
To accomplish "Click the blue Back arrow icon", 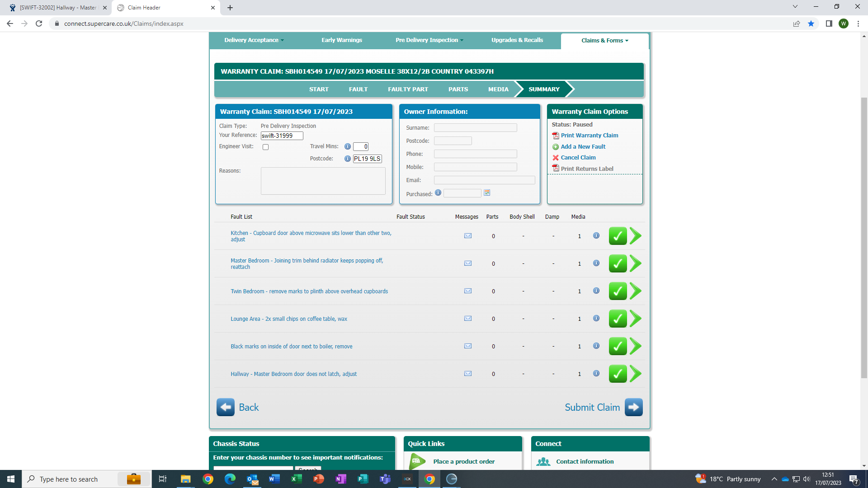I will coord(226,407).
